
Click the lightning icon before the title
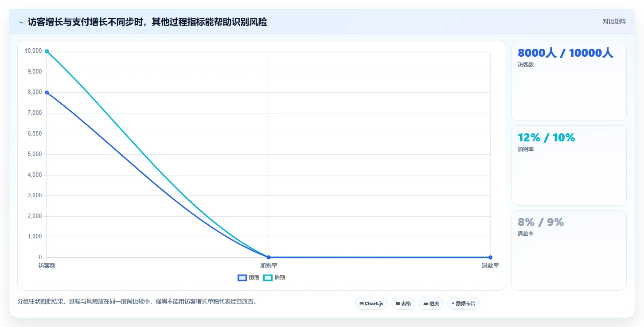(21, 22)
